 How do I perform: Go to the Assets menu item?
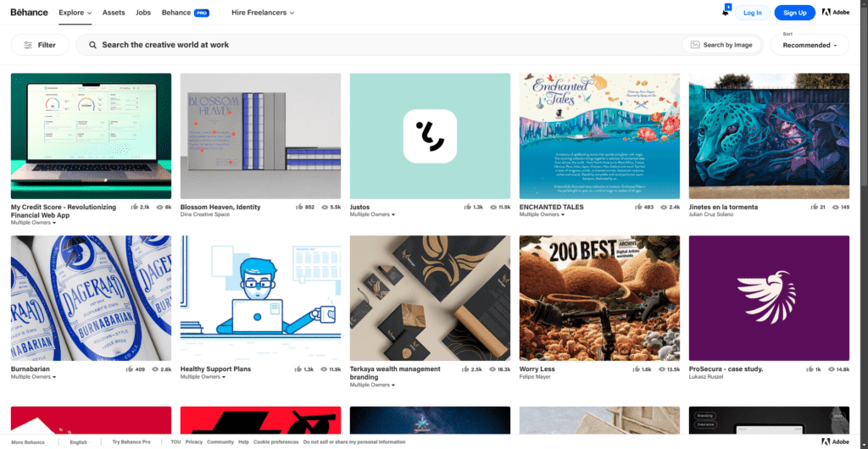click(114, 13)
